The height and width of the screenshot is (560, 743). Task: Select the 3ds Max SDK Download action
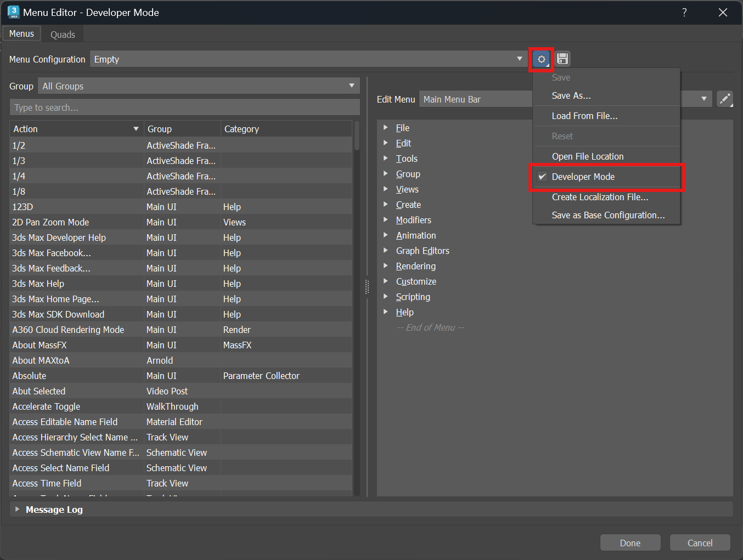click(x=181, y=314)
